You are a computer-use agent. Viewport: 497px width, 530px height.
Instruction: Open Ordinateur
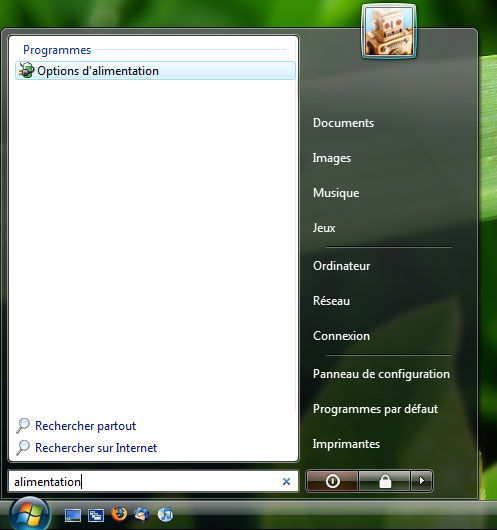[341, 266]
